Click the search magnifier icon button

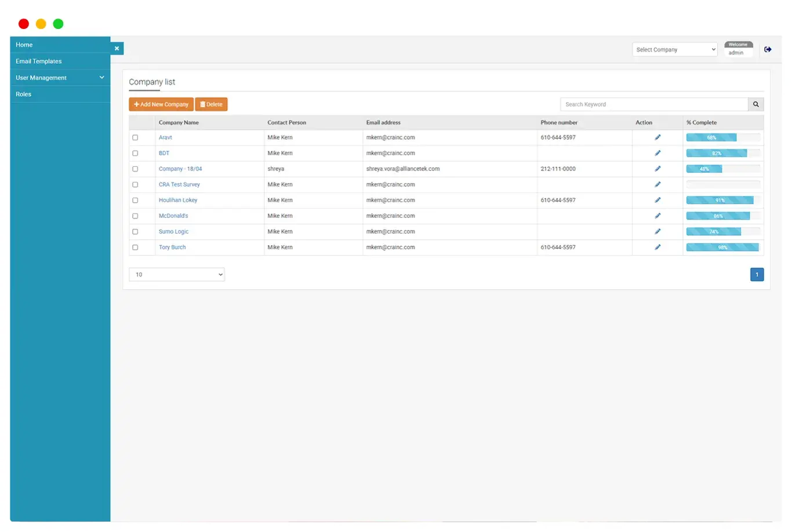[755, 104]
